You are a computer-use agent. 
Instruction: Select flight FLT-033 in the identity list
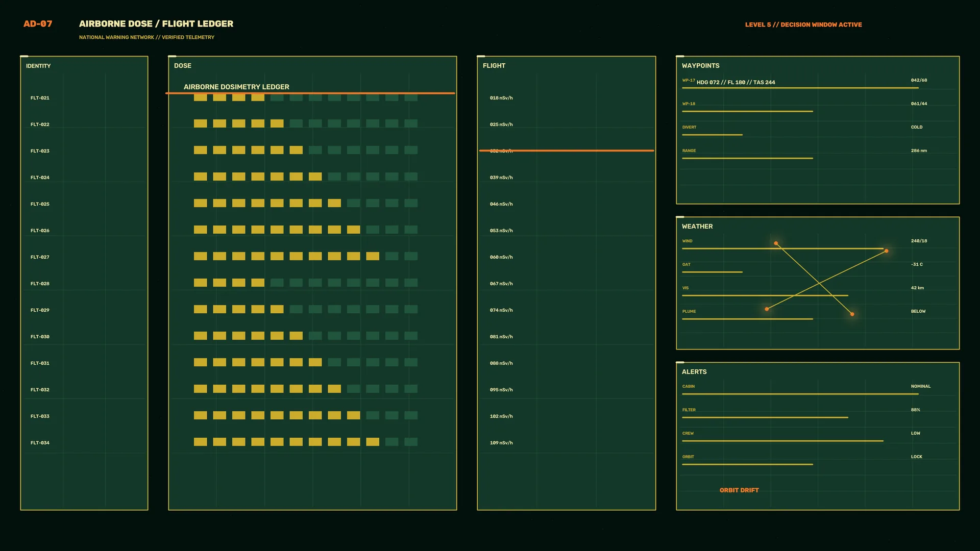40,416
